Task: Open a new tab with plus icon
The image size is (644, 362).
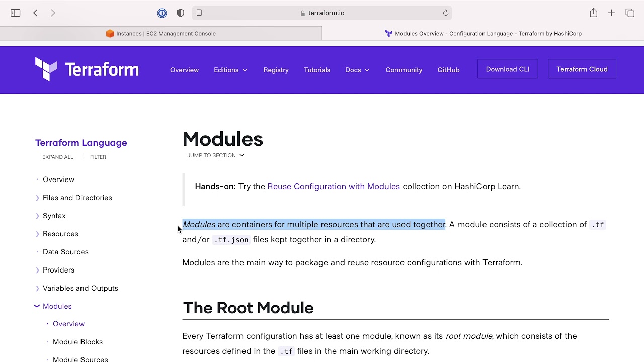Action: 611,13
